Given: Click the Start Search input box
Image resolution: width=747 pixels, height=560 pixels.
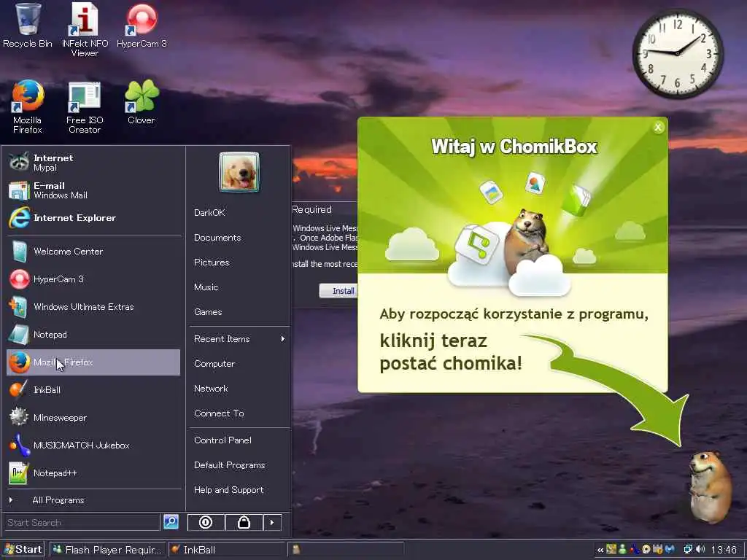Looking at the screenshot, I should (82, 522).
